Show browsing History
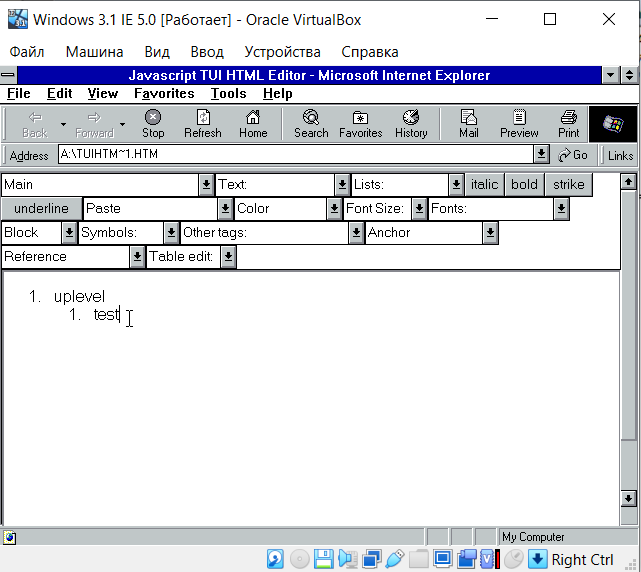This screenshot has height=572, width=641. click(411, 124)
